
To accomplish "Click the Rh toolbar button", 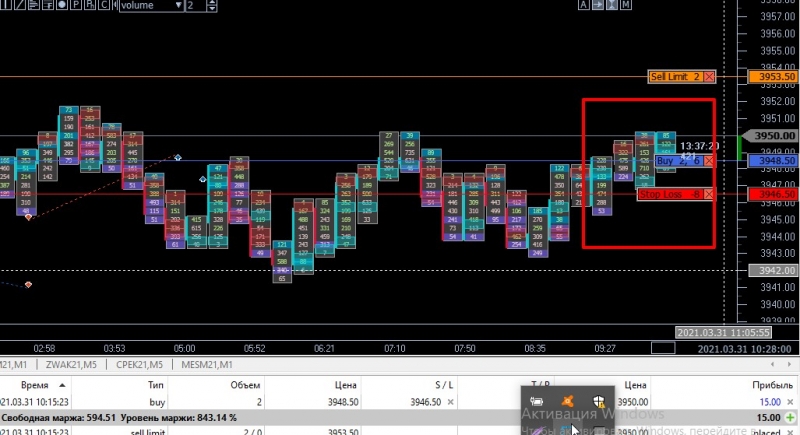I will click(x=89, y=5).
